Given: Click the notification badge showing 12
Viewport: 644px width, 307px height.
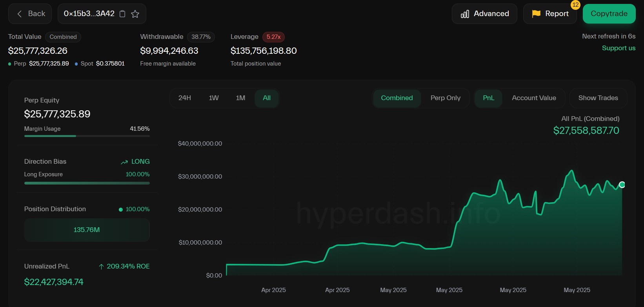Looking at the screenshot, I should [x=575, y=5].
